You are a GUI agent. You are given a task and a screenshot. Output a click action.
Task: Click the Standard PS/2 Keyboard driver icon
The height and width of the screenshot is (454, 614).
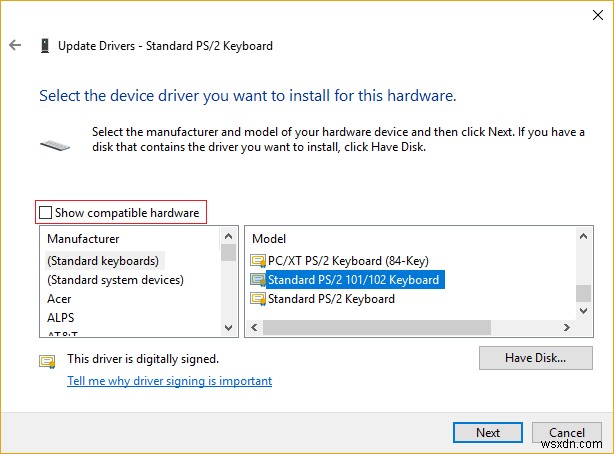click(258, 299)
